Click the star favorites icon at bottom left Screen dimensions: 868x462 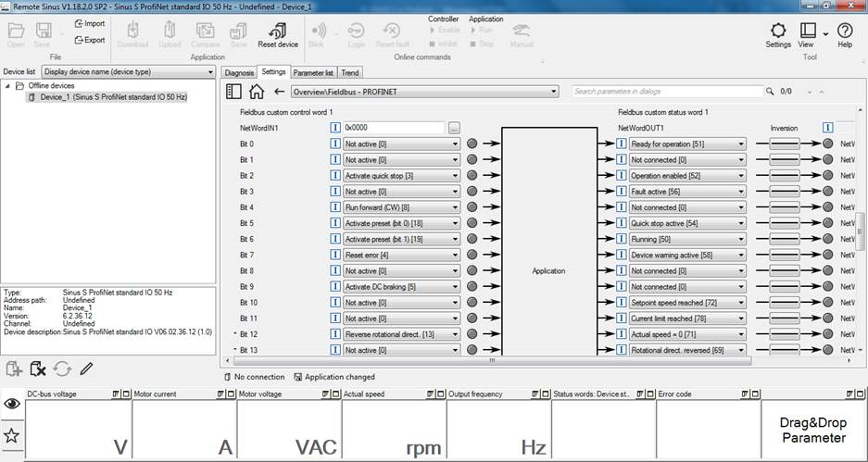(12, 434)
